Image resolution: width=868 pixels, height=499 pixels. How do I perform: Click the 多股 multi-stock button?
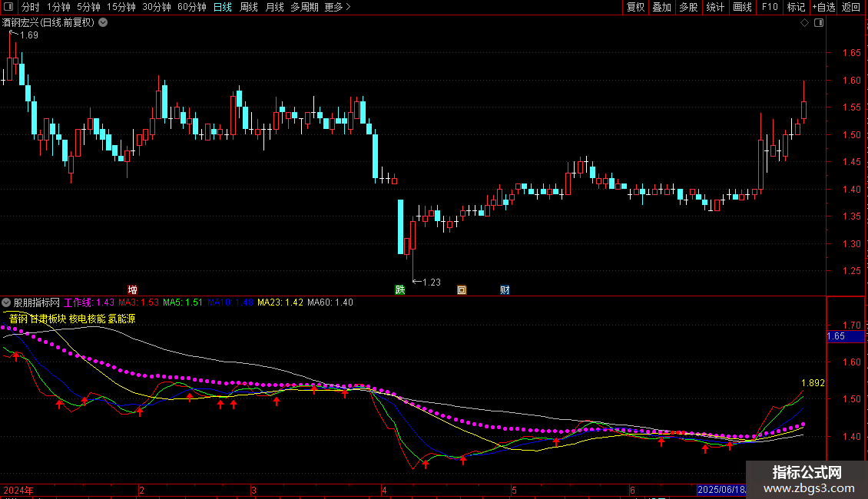[x=688, y=7]
